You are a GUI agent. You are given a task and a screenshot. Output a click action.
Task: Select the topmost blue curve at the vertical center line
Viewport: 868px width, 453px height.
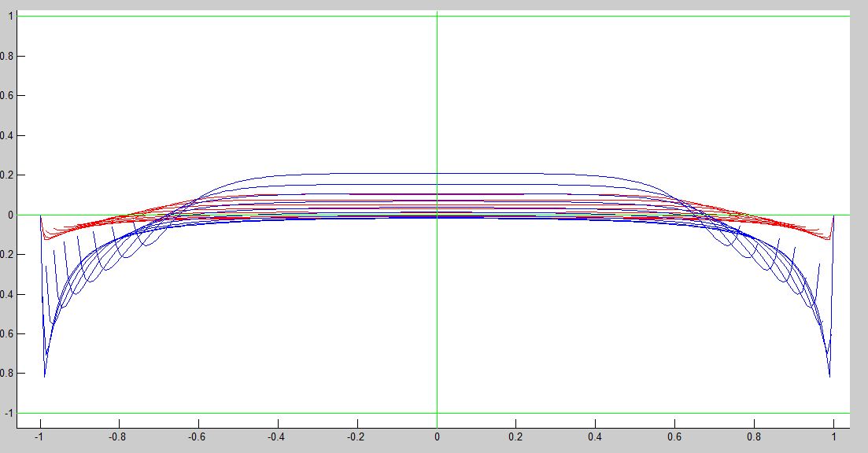(437, 173)
